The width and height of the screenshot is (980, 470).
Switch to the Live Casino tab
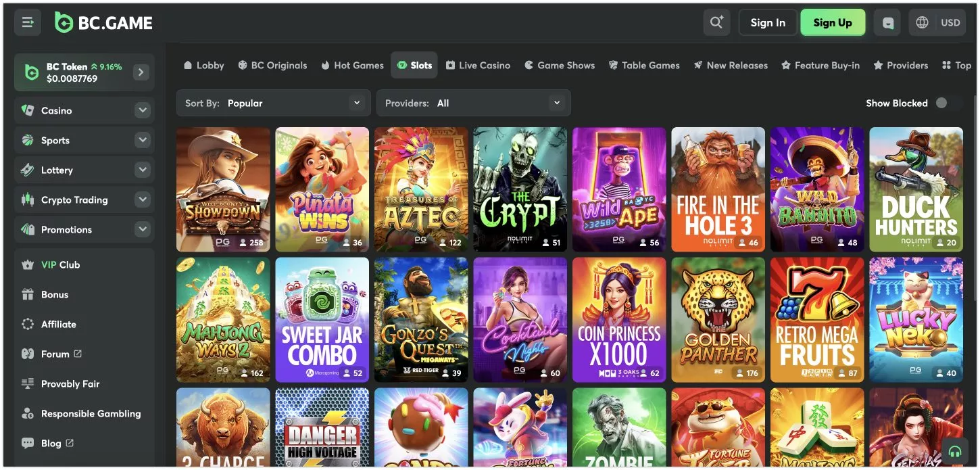478,66
